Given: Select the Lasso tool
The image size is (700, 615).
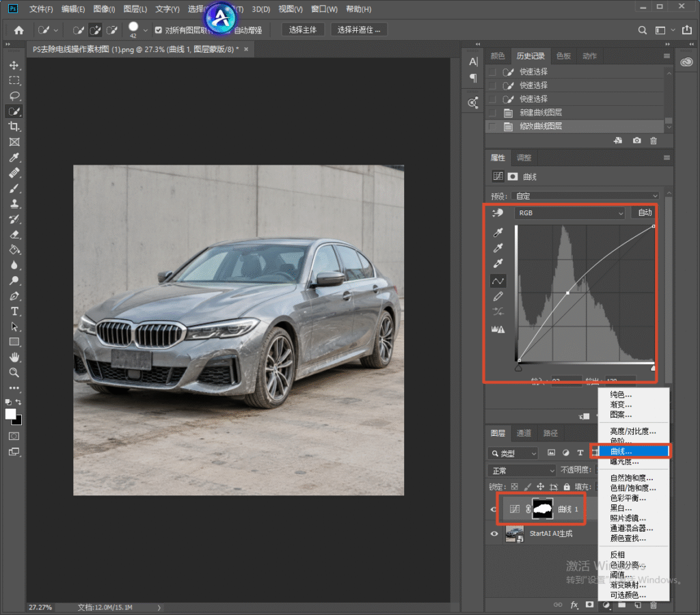Looking at the screenshot, I should coord(14,96).
